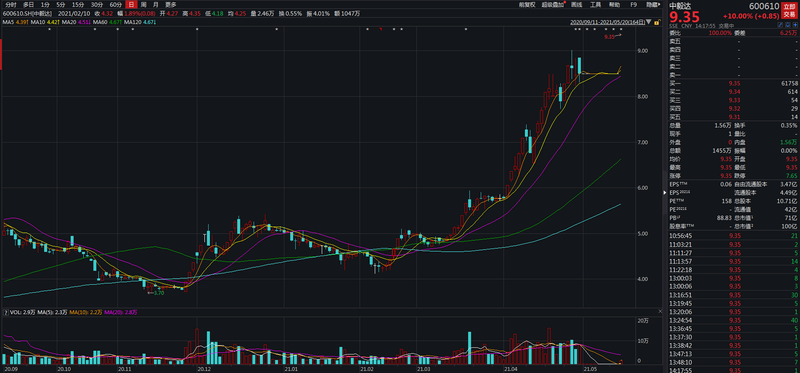The image size is (800, 373).
Task: Click the 总市值 market cap value 71亿
Action: [x=792, y=217]
